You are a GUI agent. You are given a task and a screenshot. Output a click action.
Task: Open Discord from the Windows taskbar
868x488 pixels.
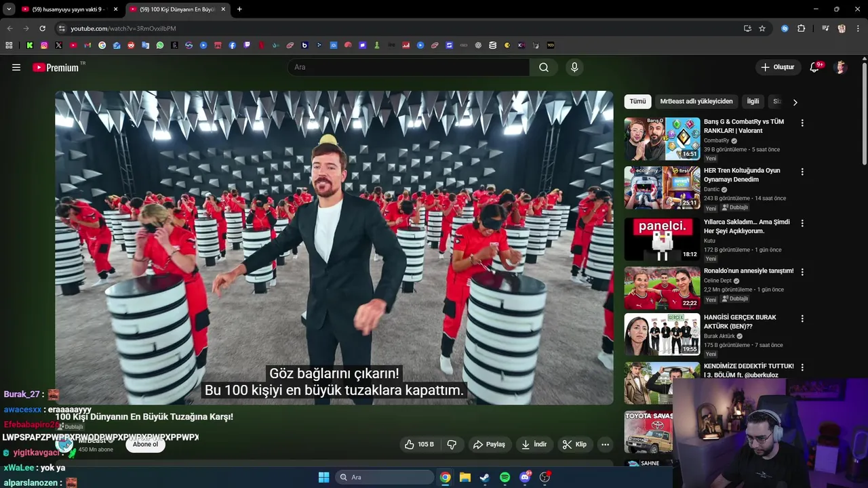coord(525,477)
